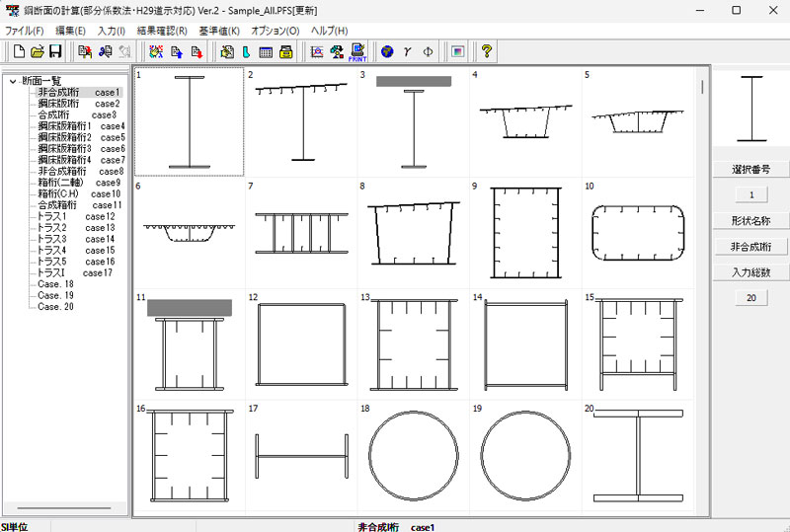
Task: Open the オプション(O) menu
Action: [x=276, y=31]
